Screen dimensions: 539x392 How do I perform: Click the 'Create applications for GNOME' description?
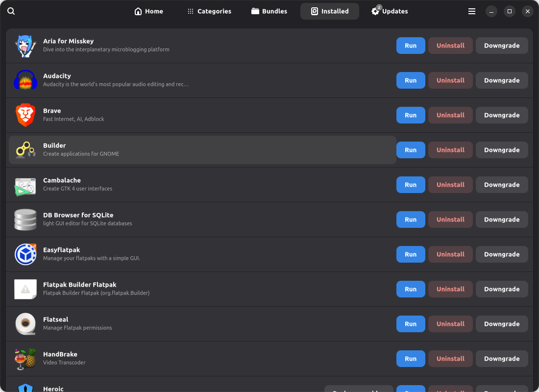tap(81, 154)
